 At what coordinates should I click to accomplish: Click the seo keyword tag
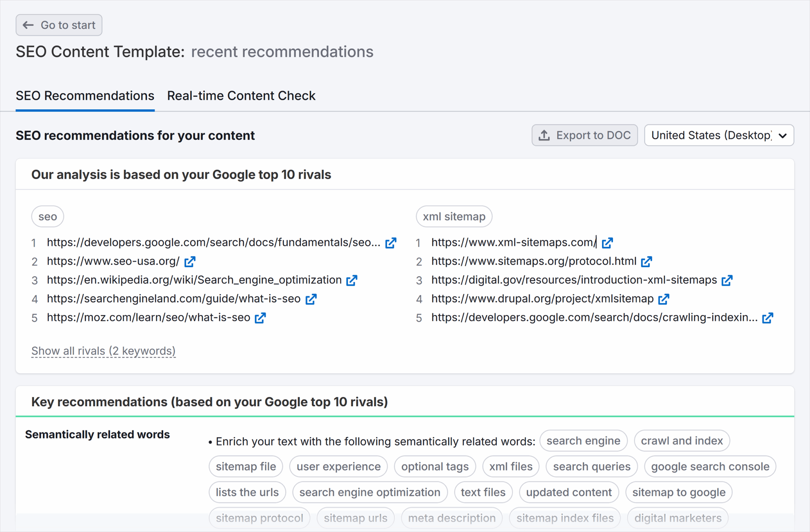click(x=47, y=217)
